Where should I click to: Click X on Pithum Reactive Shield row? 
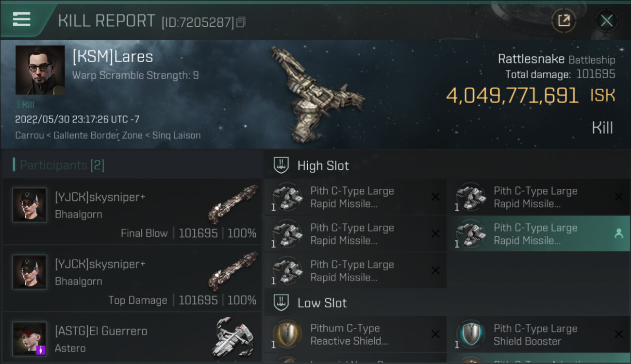[x=435, y=334]
